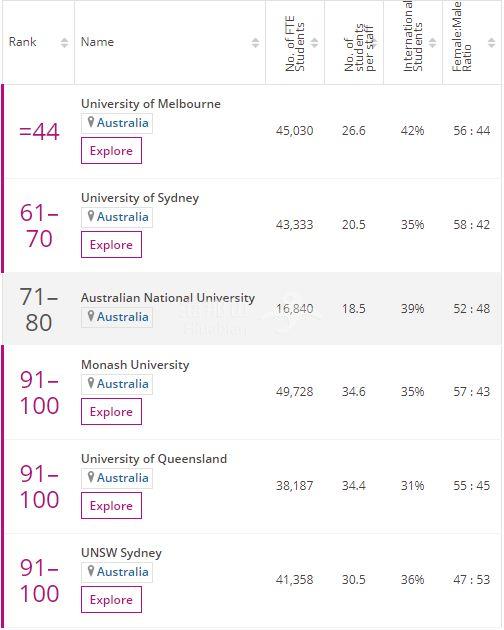Sort by Name column arrows
This screenshot has width=504, height=630.
tap(255, 43)
